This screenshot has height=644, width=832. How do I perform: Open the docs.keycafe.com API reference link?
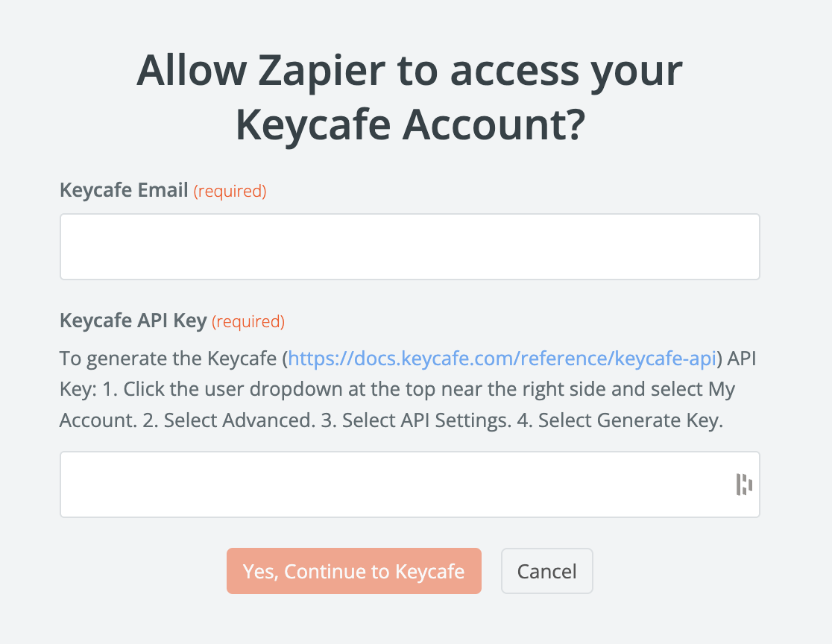tap(502, 359)
